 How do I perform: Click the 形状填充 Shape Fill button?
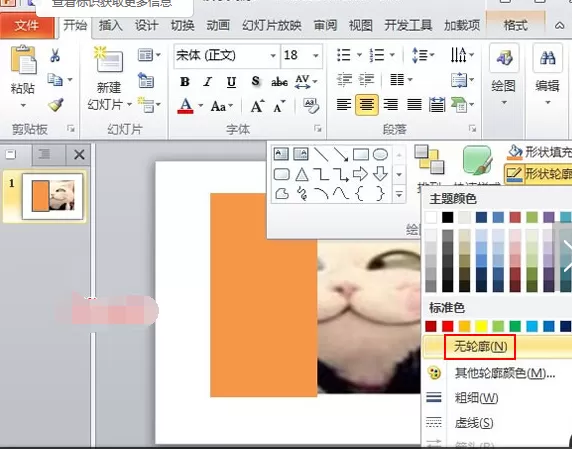(x=539, y=152)
